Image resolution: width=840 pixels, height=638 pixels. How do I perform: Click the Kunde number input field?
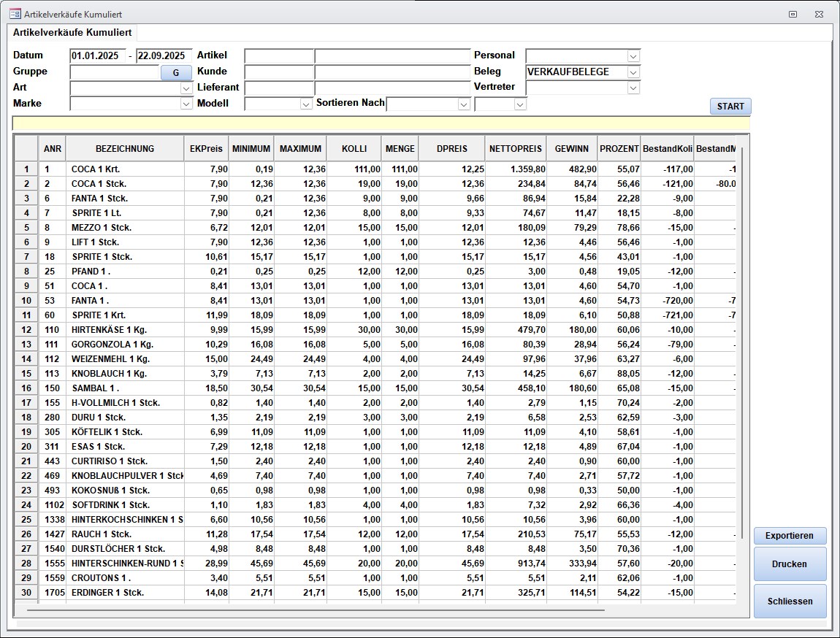(278, 72)
